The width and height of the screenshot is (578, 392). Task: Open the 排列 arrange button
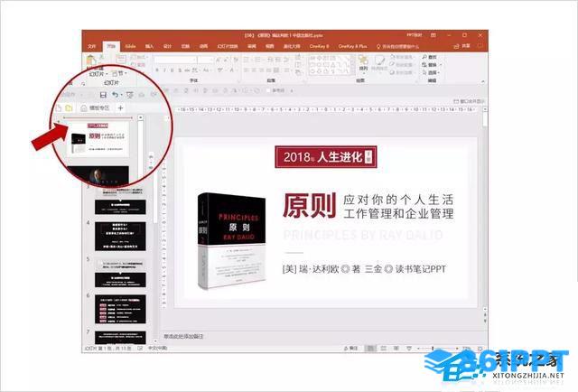tap(363, 63)
